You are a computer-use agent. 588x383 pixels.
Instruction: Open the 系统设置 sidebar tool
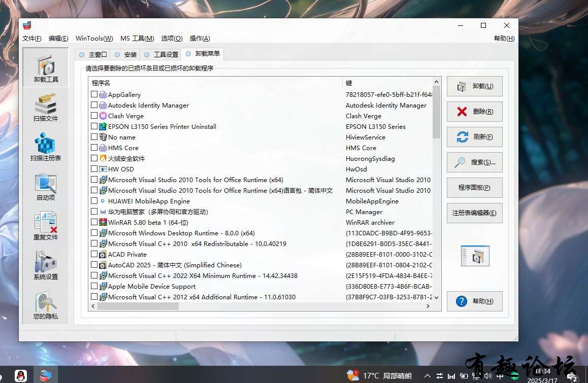pyautogui.click(x=46, y=266)
